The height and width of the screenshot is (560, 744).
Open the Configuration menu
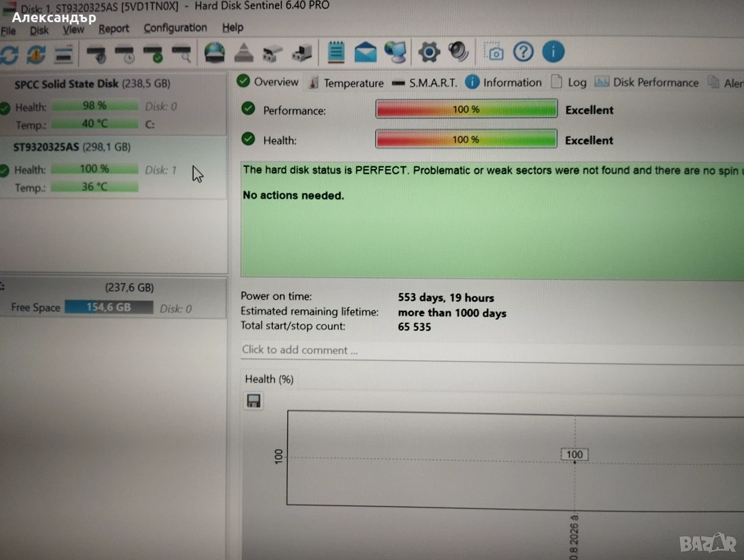175,28
